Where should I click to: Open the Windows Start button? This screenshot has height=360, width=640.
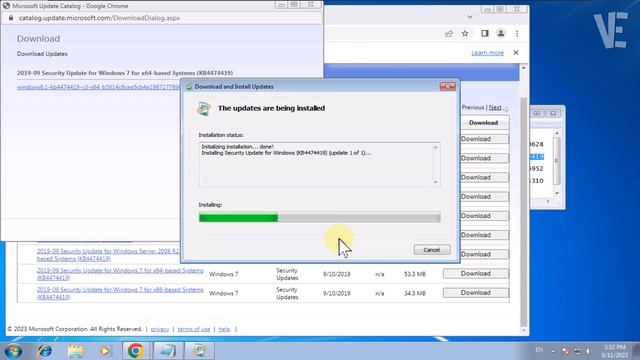coord(13,351)
